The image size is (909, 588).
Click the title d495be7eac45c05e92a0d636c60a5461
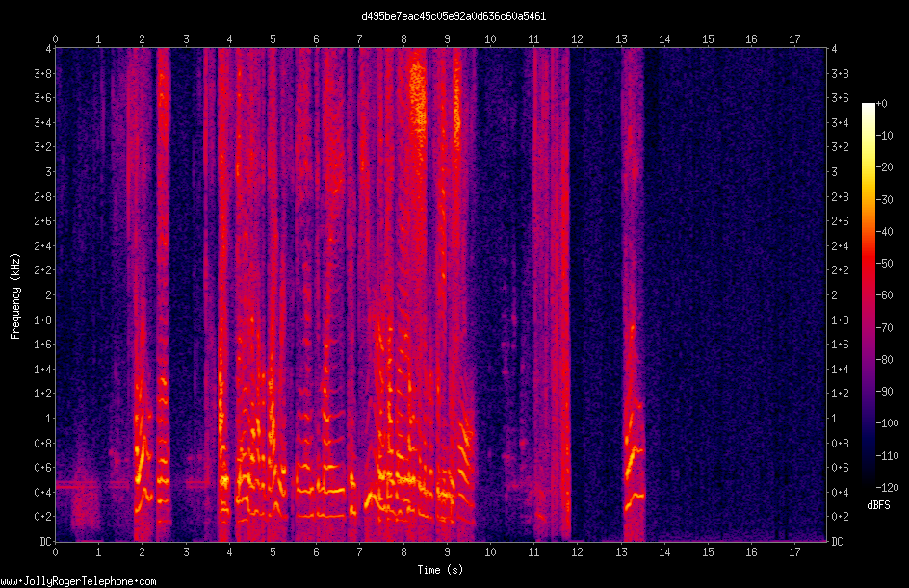(x=454, y=16)
